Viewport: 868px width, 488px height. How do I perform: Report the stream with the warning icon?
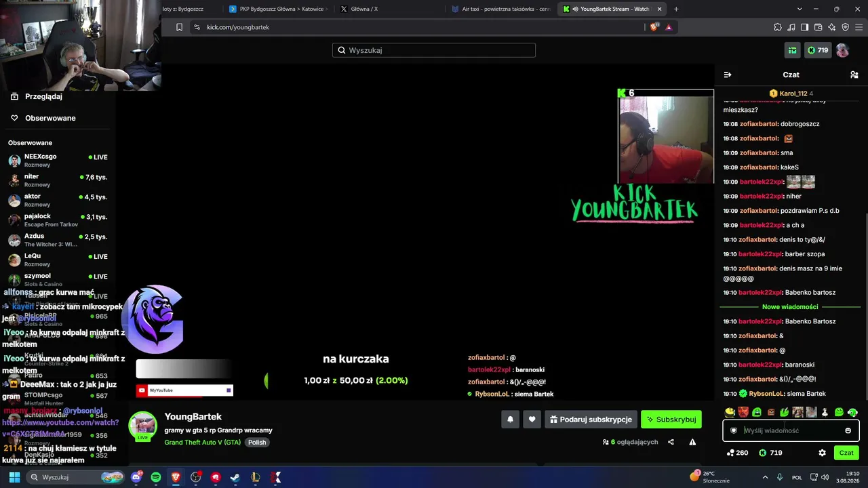(x=692, y=442)
